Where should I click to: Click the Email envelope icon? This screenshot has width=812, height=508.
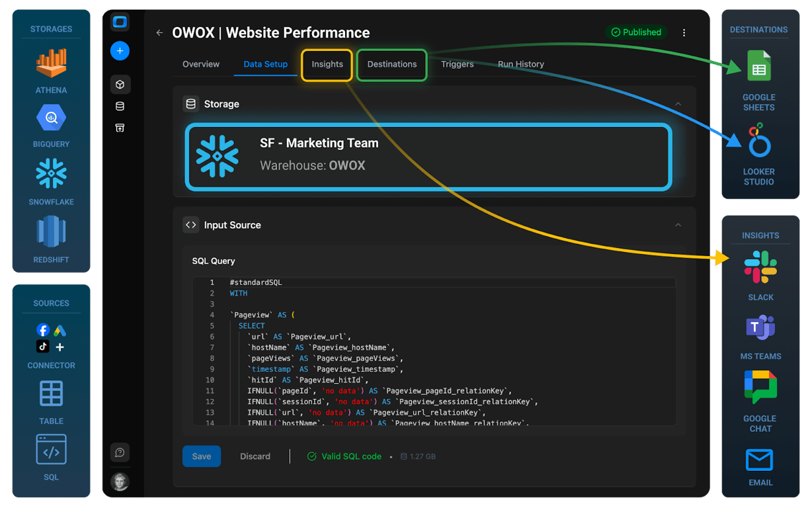coord(760,460)
